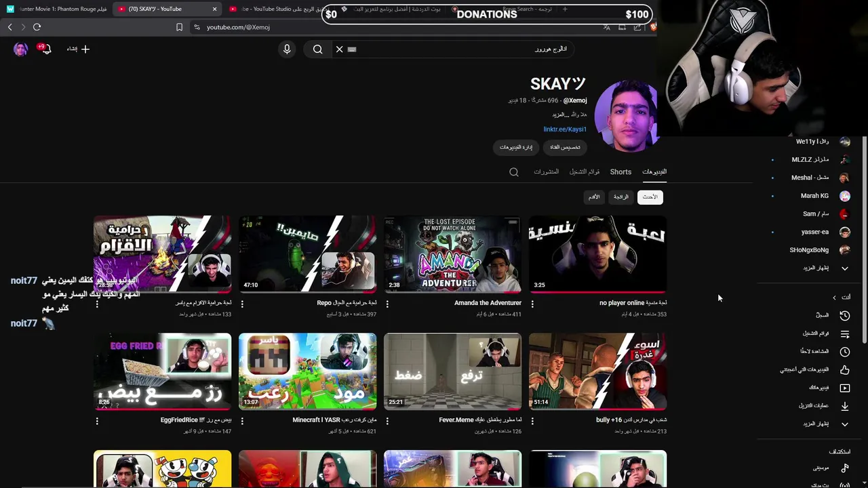Open Music note icon under Explore
868x488 pixels.
[844, 468]
